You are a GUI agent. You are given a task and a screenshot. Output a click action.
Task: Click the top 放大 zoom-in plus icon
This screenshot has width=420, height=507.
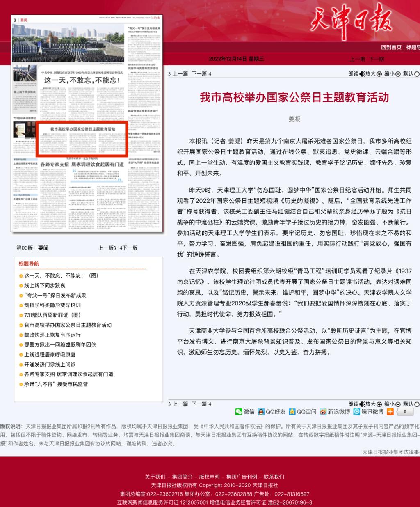click(x=379, y=74)
